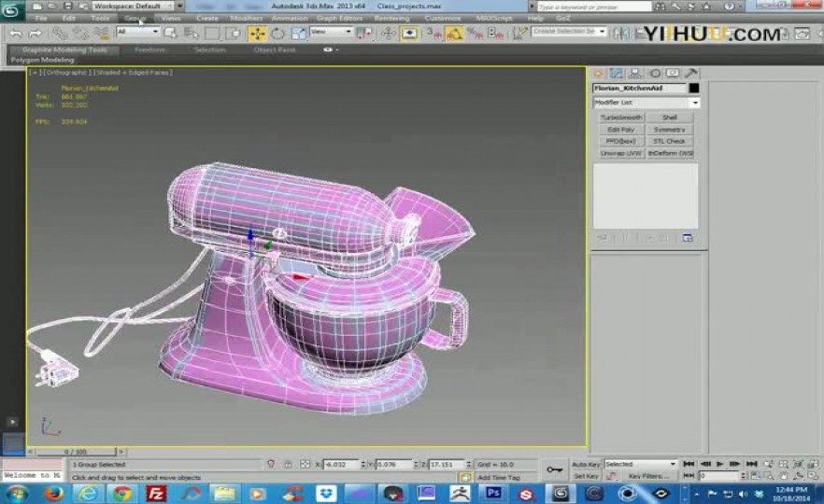Apply the STL Check modifier button

coord(670,141)
